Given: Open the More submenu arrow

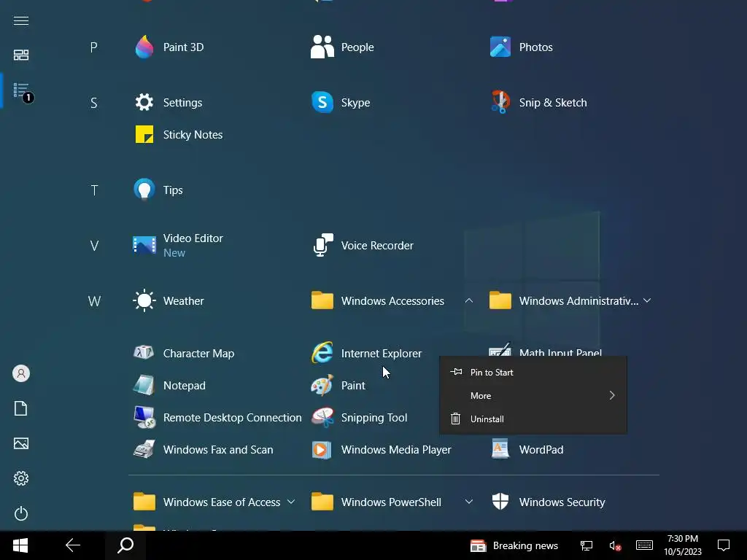Looking at the screenshot, I should tap(612, 396).
